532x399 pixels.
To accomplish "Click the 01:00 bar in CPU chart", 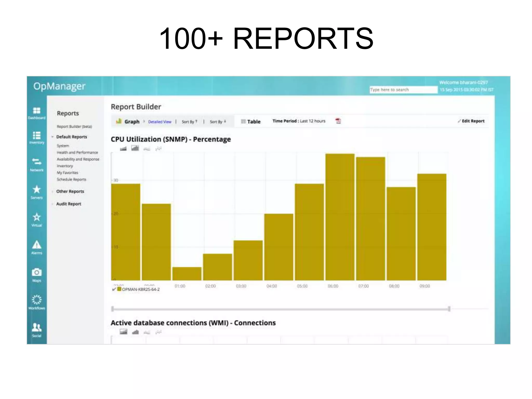I will [187, 274].
